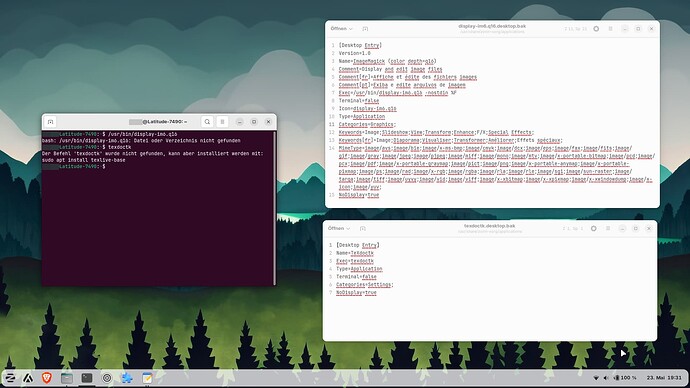Click the MimeType=image/avs line
This screenshot has width=690, height=388.
(x=496, y=168)
